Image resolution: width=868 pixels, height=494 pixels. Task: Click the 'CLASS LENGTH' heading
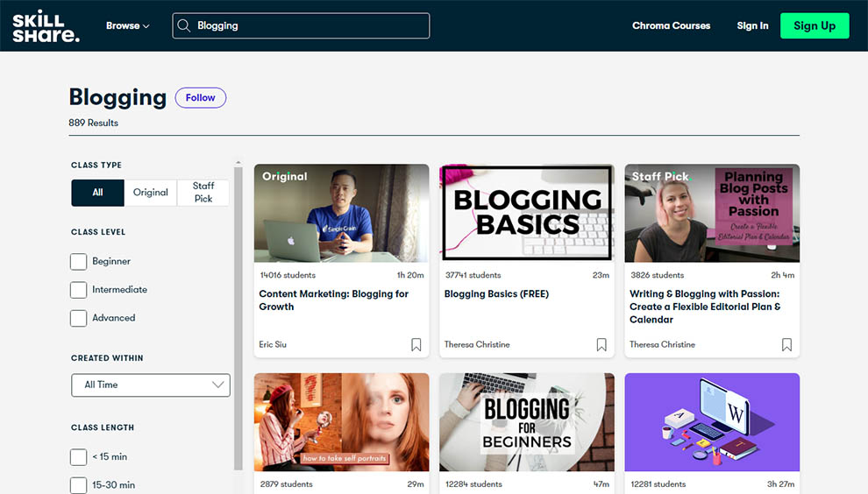click(103, 427)
